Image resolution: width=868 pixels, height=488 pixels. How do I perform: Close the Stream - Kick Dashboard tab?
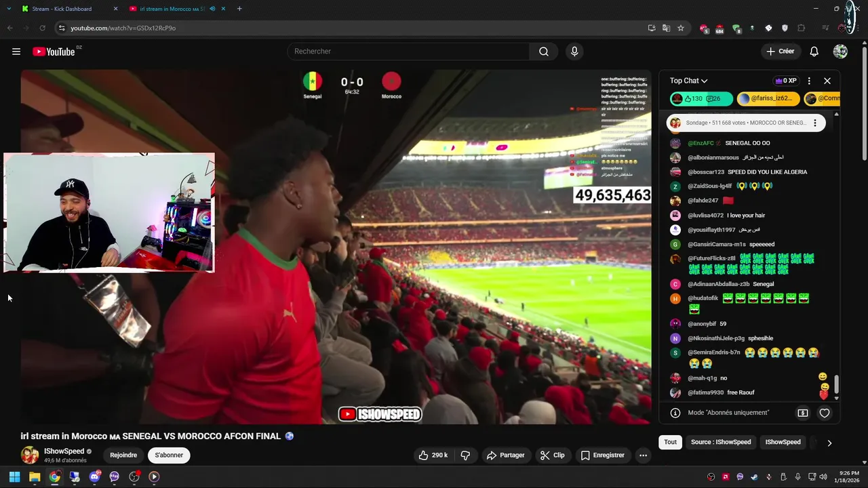tap(115, 9)
